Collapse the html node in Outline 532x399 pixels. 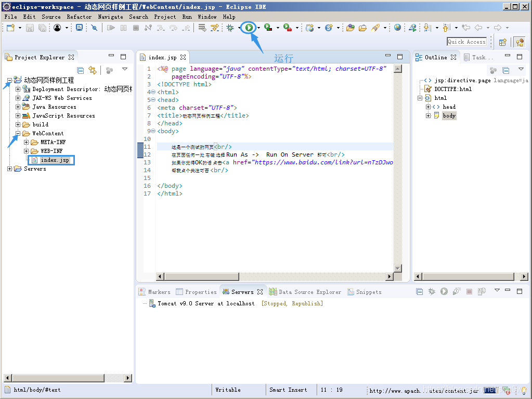(420, 98)
